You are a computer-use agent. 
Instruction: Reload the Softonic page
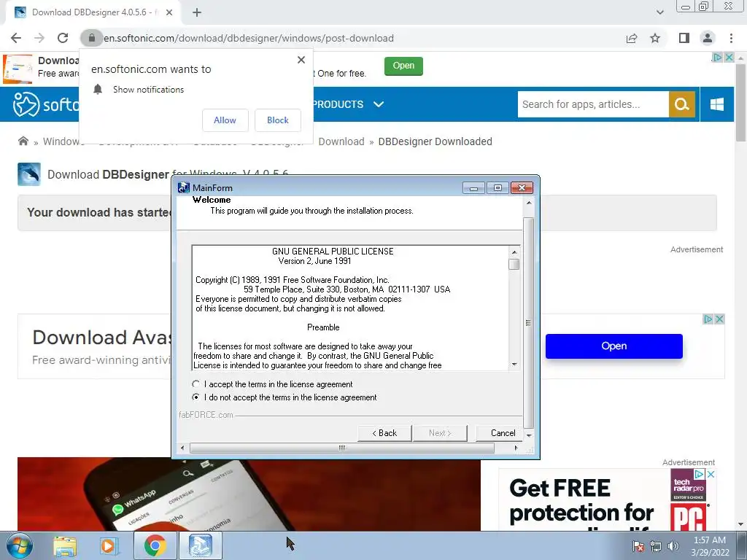(x=63, y=38)
